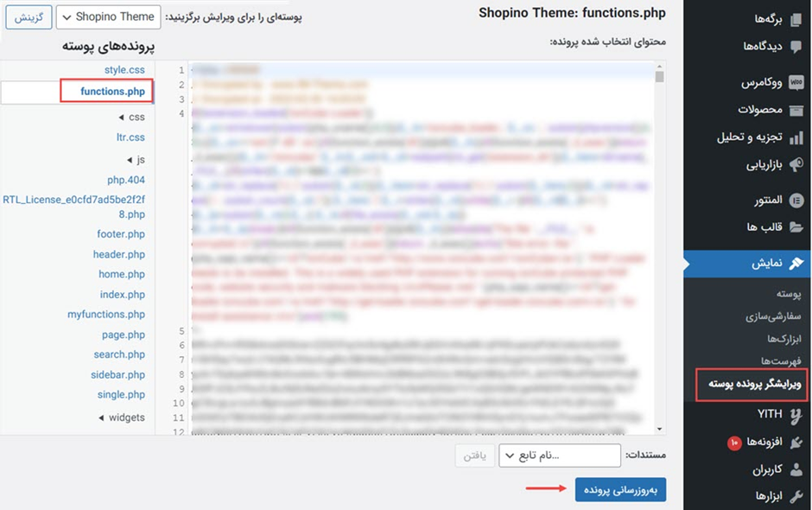The image size is (812, 510).
Task: Click the دیدگاه‌ها comments bubble icon
Action: click(796, 47)
